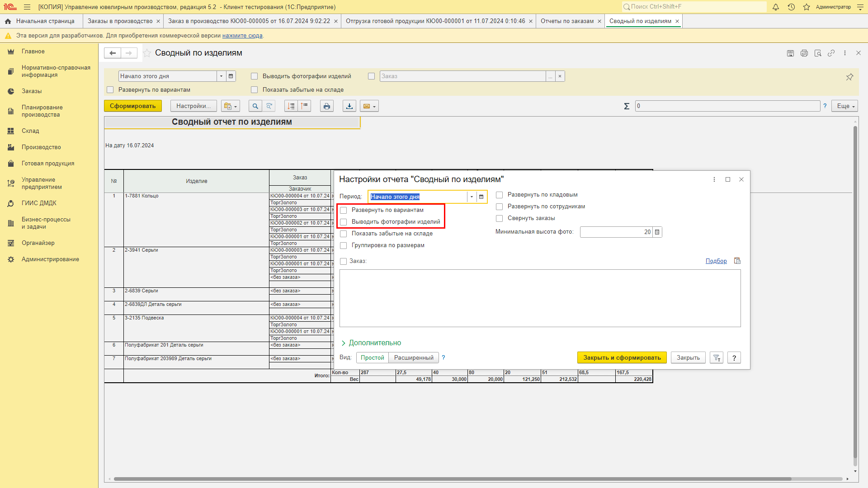
Task: Open calendar picker in settings dialog period
Action: 481,197
